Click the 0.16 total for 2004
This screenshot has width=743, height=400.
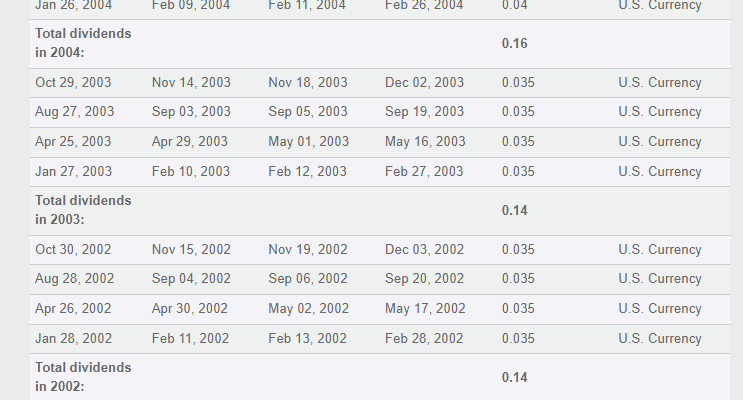515,44
